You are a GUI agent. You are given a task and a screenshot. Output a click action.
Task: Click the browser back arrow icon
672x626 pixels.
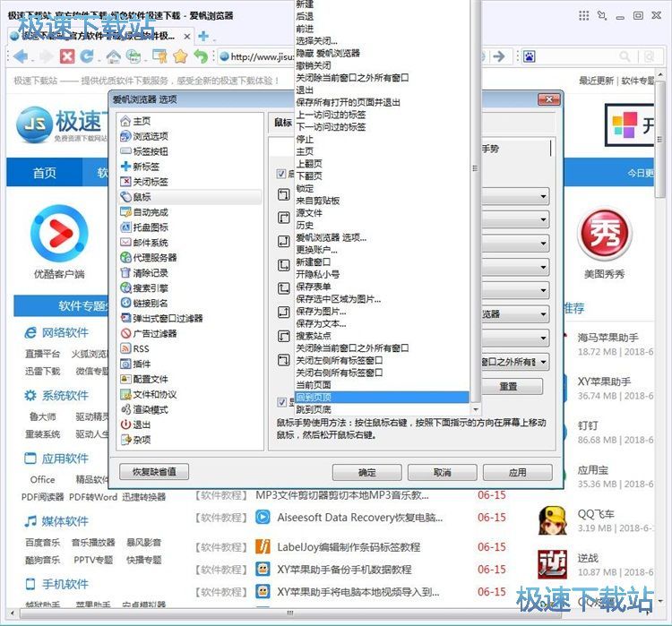[21, 56]
